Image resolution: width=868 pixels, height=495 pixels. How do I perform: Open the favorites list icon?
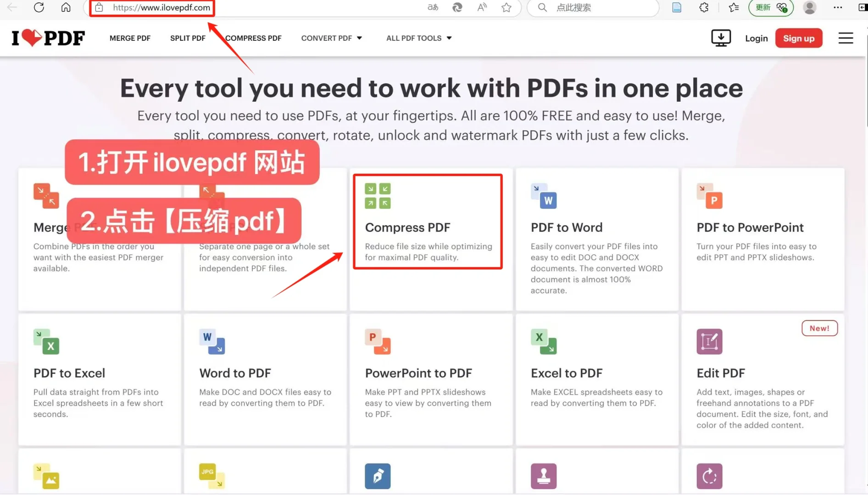[x=734, y=7]
